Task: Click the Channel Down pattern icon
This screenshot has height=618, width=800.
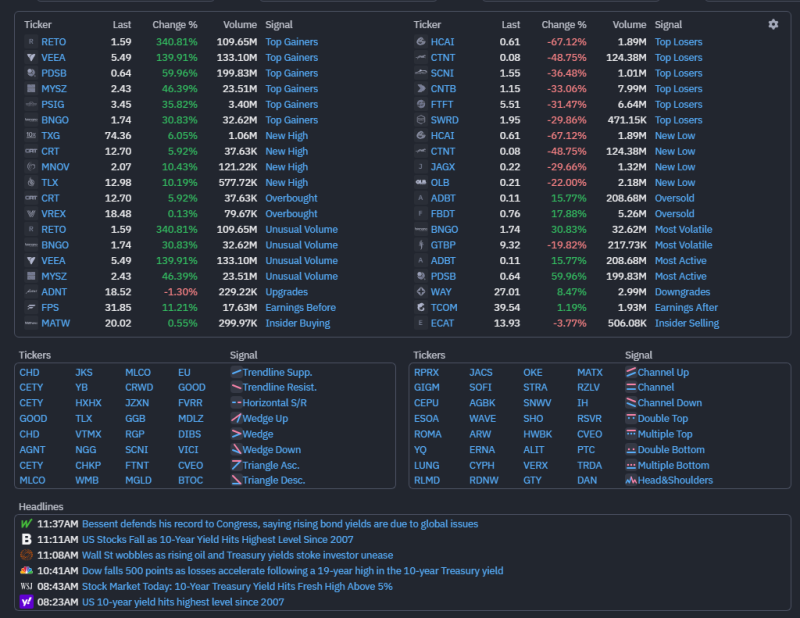Action: coord(631,403)
